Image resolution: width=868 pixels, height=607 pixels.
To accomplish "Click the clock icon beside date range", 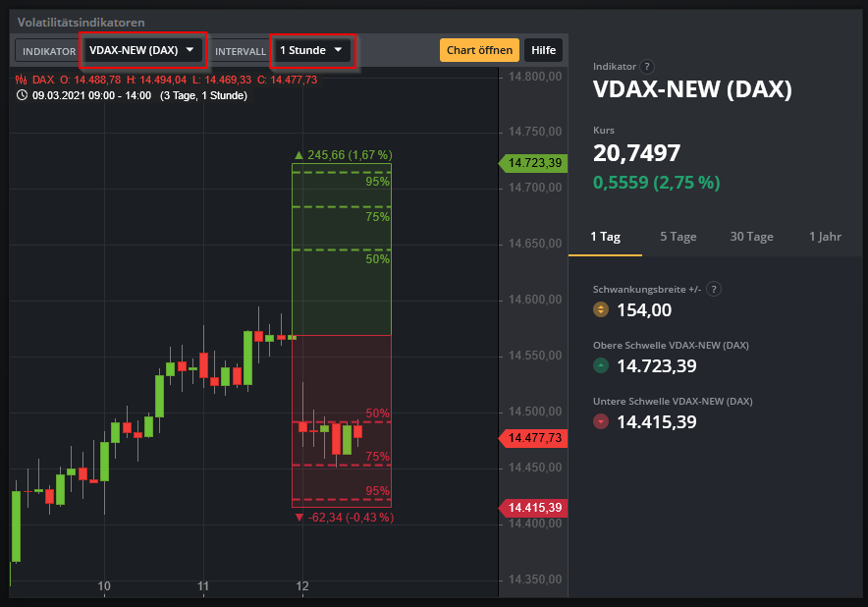I will click(x=22, y=95).
